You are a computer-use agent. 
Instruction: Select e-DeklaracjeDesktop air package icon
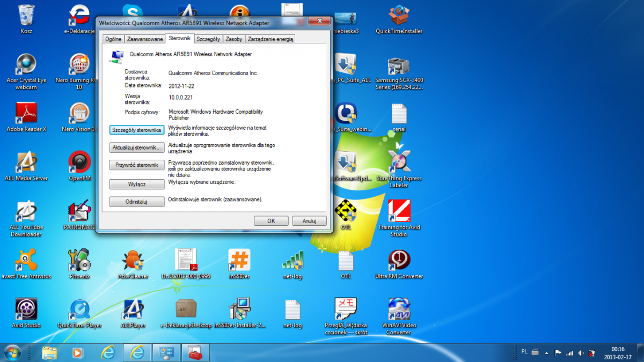click(186, 313)
